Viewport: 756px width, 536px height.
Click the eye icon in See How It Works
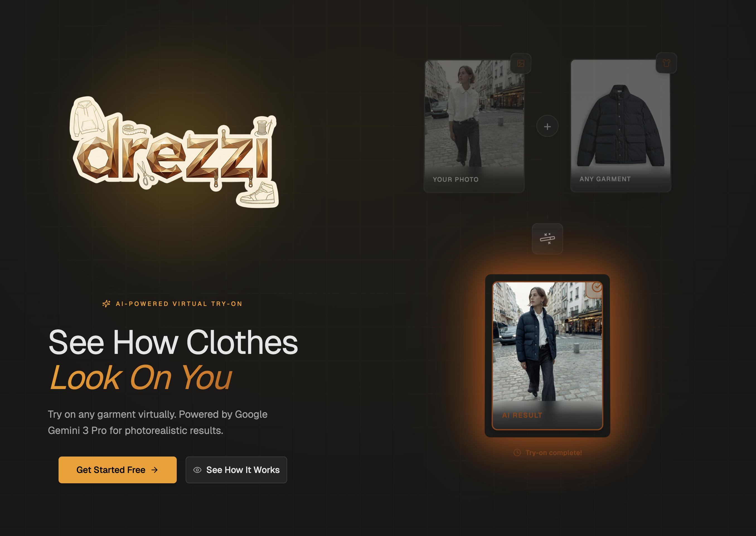pyautogui.click(x=197, y=470)
